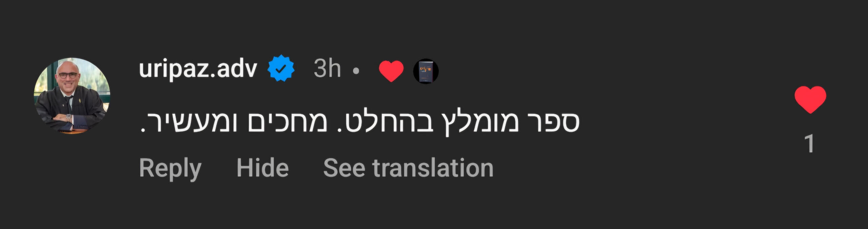Open the uripaz.adv username link
This screenshot has width=868, height=229.
pos(198,69)
